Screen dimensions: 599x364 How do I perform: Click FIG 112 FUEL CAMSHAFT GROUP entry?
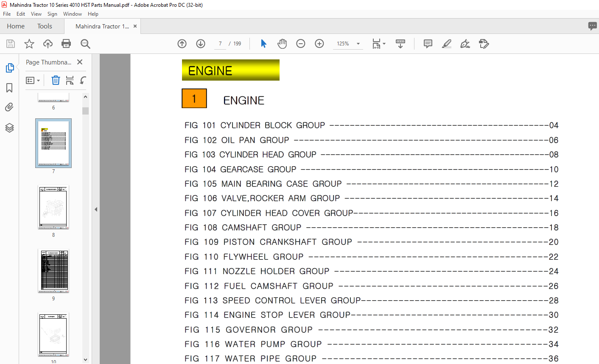pyautogui.click(x=371, y=286)
